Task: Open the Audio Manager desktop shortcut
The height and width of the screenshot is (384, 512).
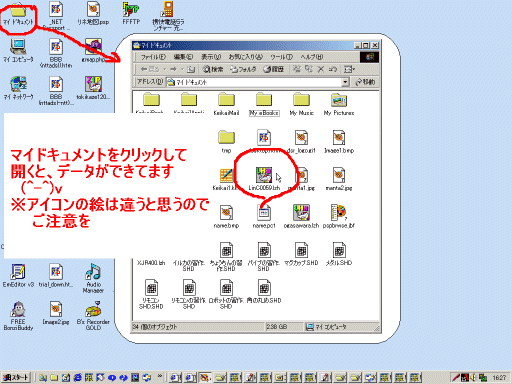Action: [x=93, y=279]
